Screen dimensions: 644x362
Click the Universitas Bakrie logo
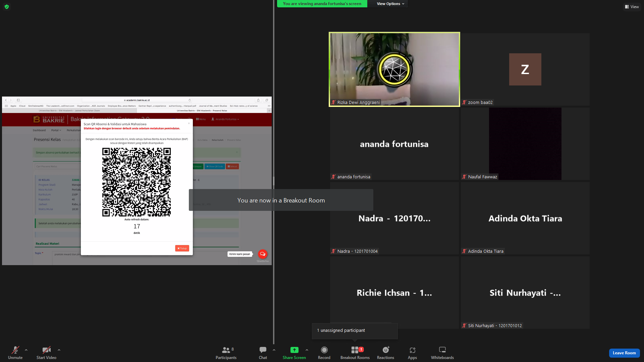tap(49, 119)
